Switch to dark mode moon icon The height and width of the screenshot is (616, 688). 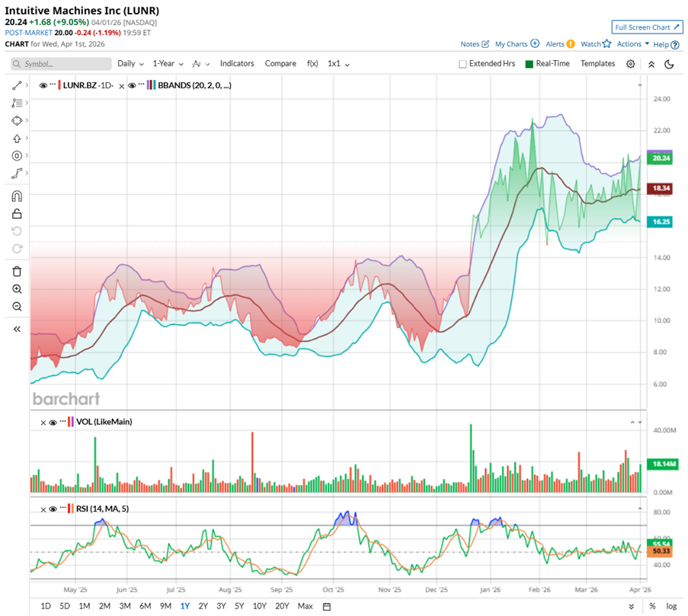(x=669, y=64)
